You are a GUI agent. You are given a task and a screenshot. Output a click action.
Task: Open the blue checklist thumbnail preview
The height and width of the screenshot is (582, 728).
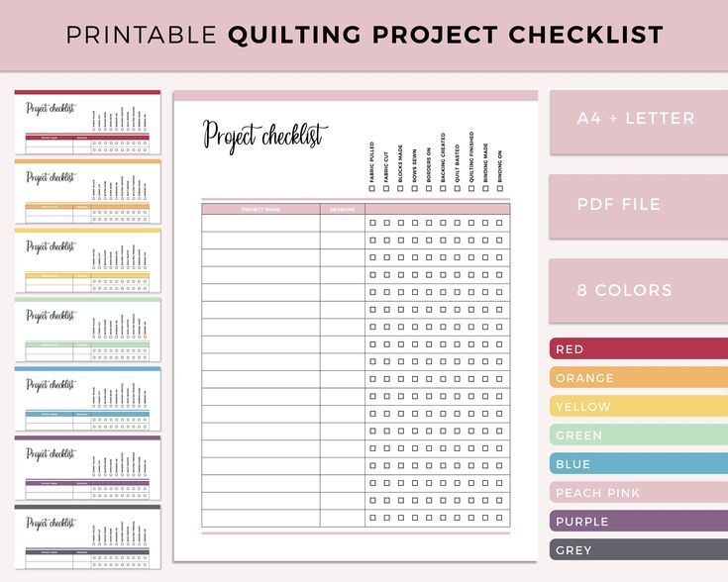[x=87, y=399]
